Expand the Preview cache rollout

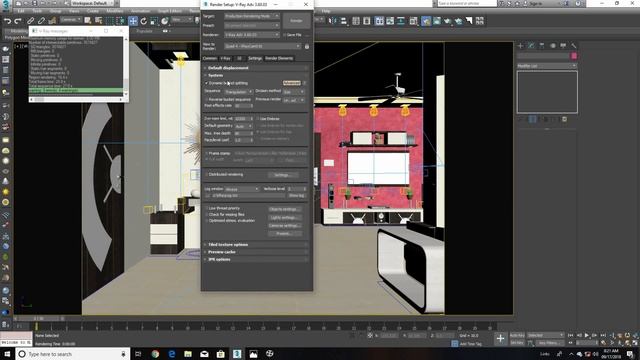pyautogui.click(x=256, y=252)
